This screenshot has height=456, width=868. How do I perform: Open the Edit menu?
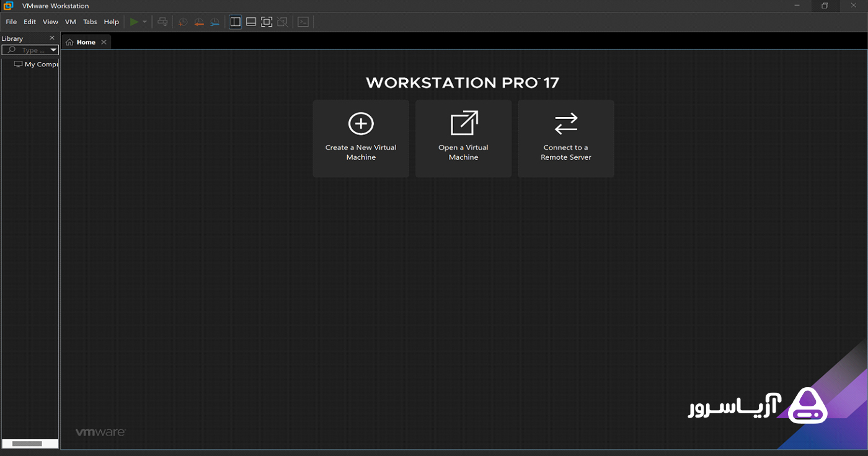tap(30, 22)
